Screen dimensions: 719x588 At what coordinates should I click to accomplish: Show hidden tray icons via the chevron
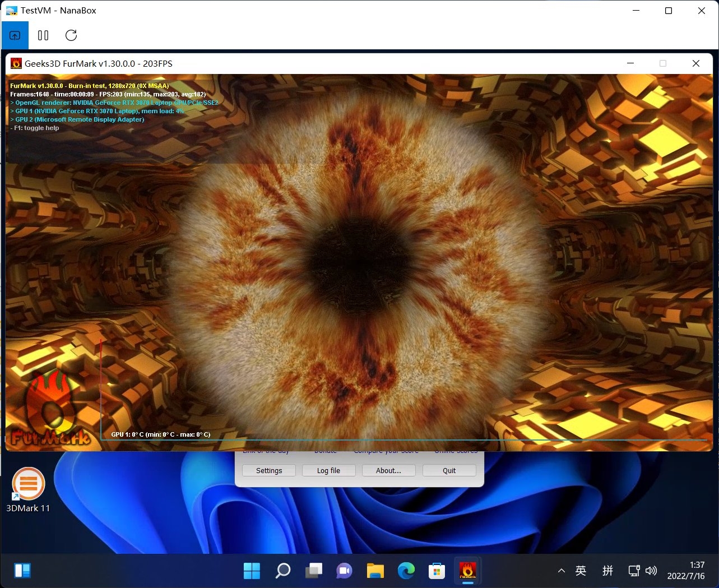point(561,571)
